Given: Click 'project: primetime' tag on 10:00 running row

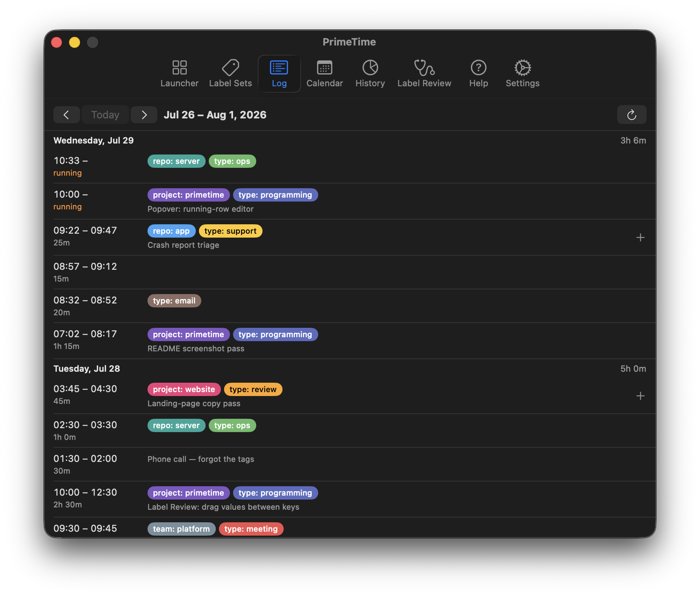Looking at the screenshot, I should tap(188, 195).
